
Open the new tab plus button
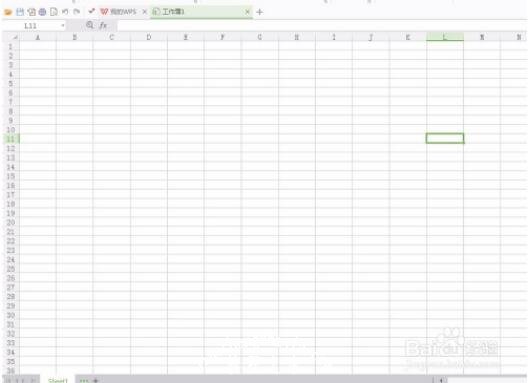259,12
